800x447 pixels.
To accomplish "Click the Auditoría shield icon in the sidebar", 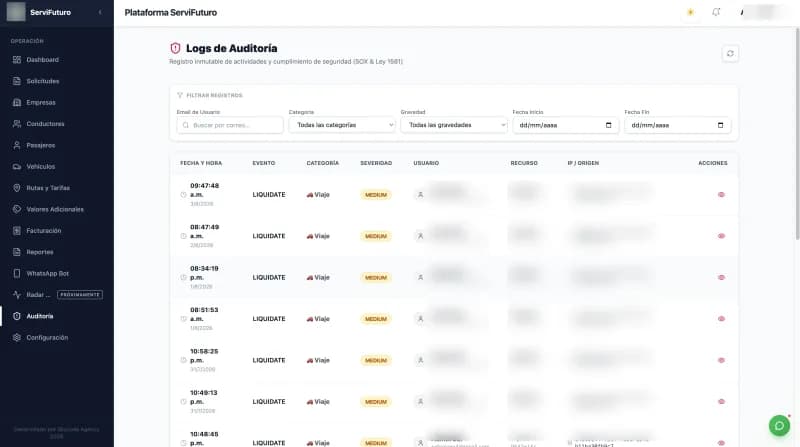I will coord(17,316).
